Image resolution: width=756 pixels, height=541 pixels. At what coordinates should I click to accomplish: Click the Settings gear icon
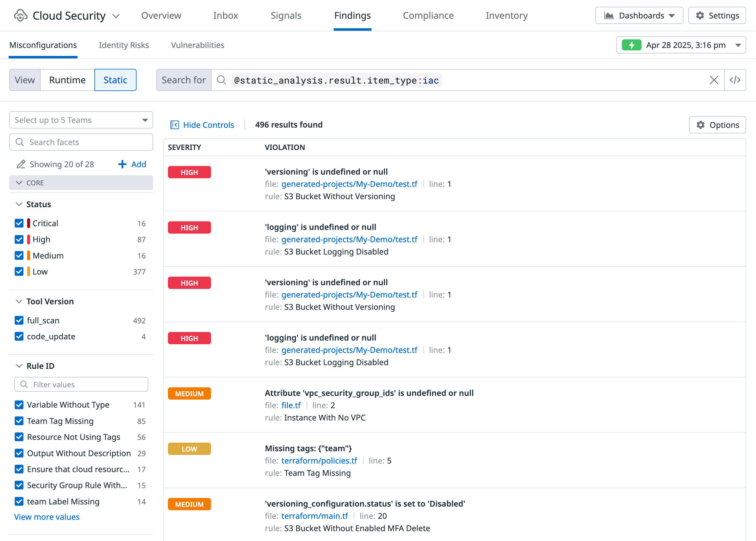coord(700,16)
